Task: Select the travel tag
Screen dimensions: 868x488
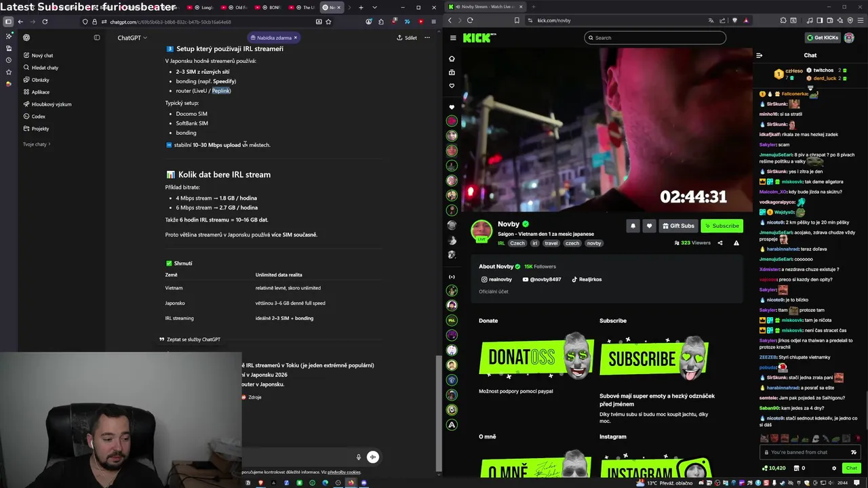Action: click(x=551, y=243)
